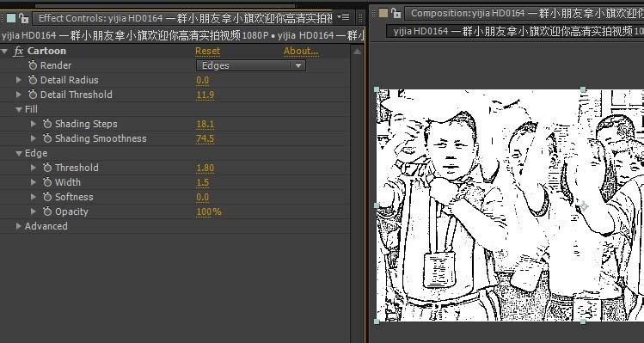Edit Shading Smoothness value 74.5
644x343 pixels.
pyautogui.click(x=205, y=139)
